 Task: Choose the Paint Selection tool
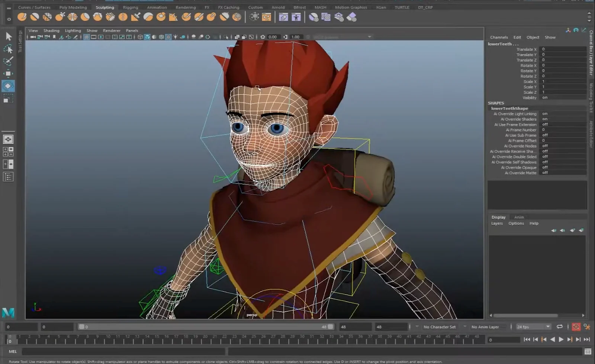click(x=8, y=61)
